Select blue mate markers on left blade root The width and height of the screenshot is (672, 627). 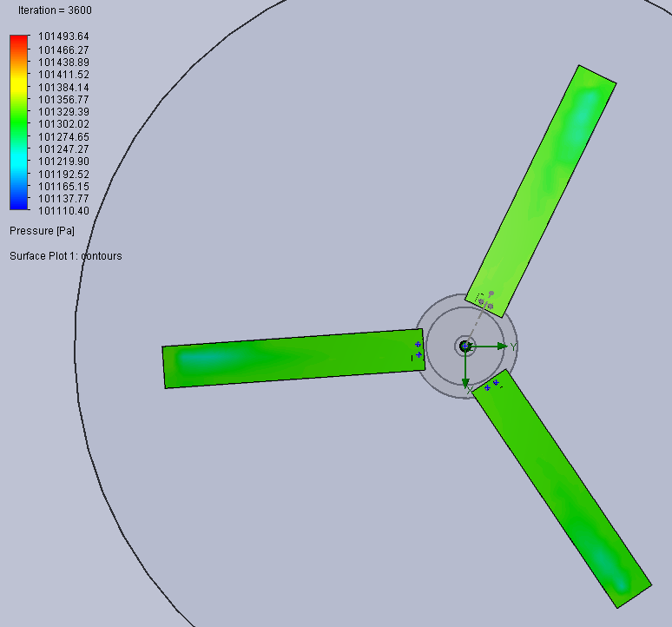(418, 349)
